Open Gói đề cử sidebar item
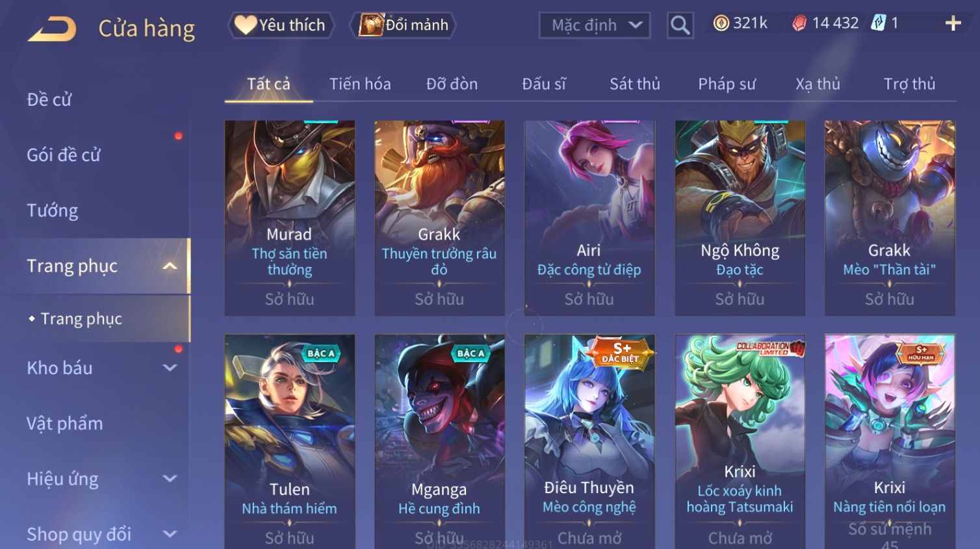This screenshot has width=980, height=549. point(64,155)
